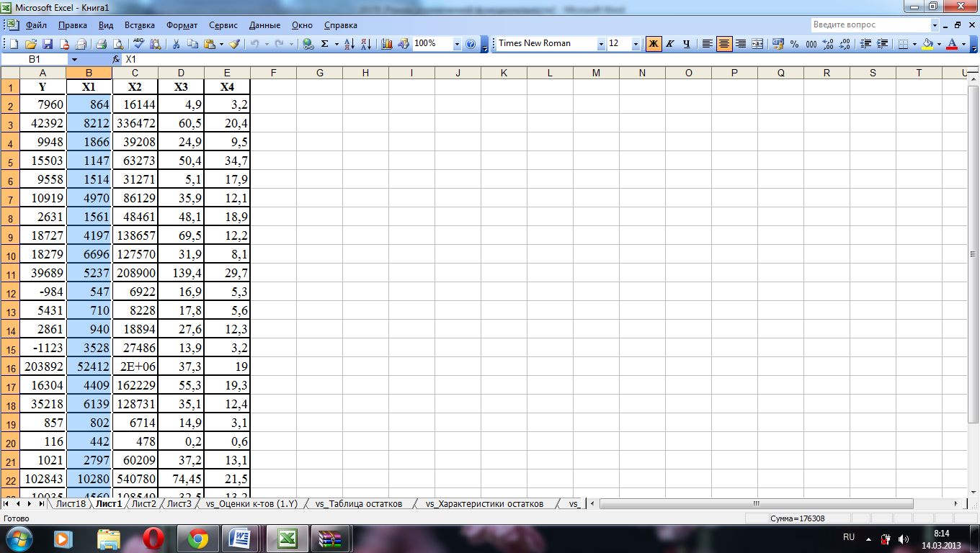This screenshot has width=980, height=553.
Task: Undo the last action
Action: (254, 44)
